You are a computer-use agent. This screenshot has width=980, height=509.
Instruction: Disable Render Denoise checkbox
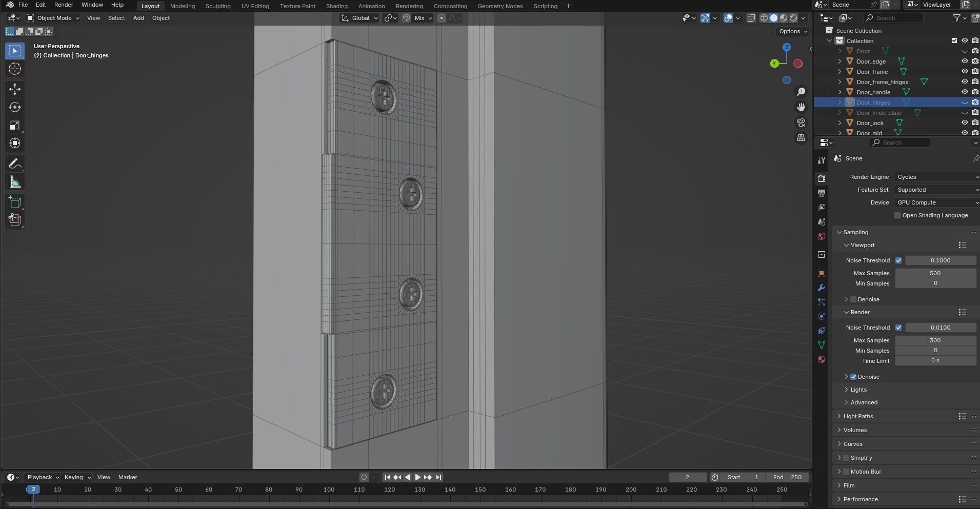[x=853, y=377]
